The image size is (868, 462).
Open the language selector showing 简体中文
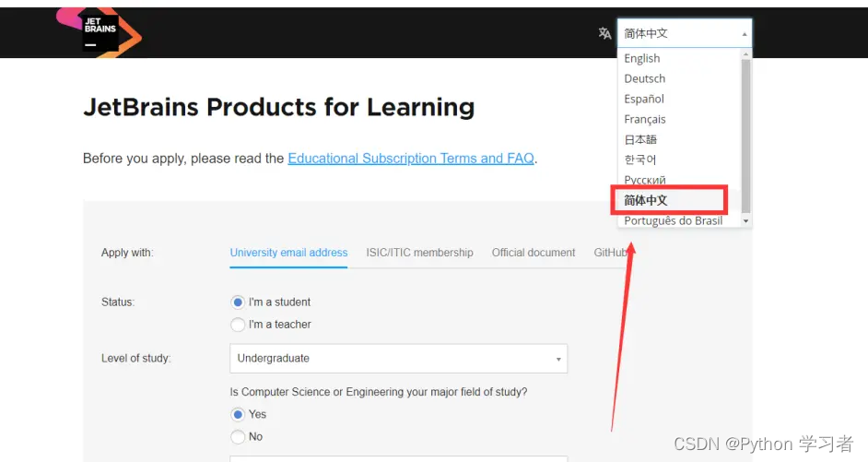[x=685, y=33]
